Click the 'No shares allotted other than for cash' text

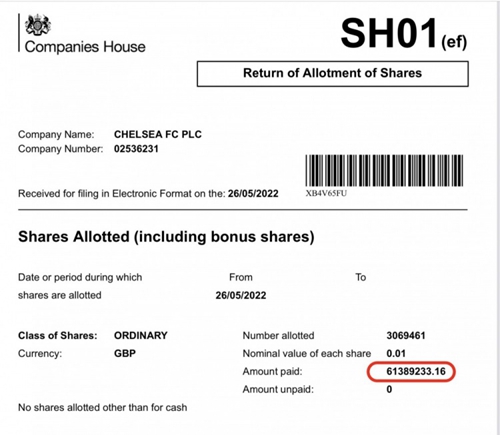(x=102, y=407)
